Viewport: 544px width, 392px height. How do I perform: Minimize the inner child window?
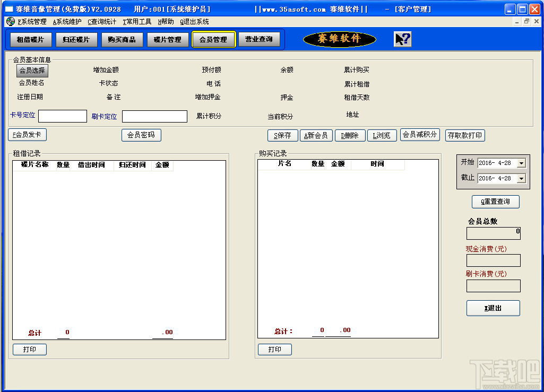(x=517, y=22)
